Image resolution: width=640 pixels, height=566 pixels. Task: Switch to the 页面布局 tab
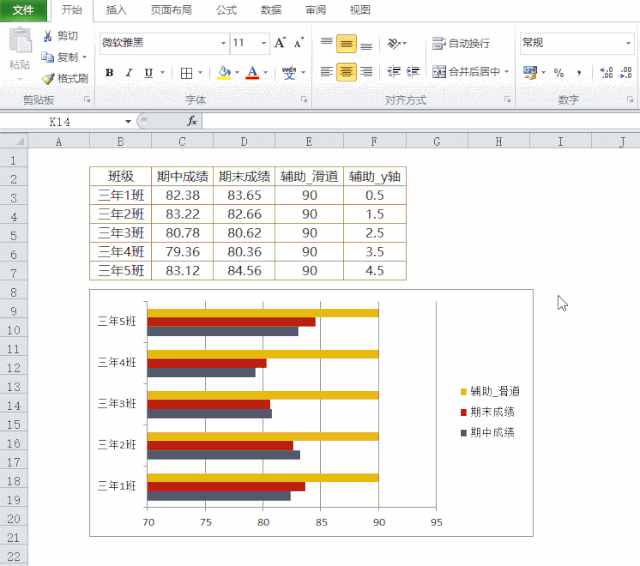point(171,10)
